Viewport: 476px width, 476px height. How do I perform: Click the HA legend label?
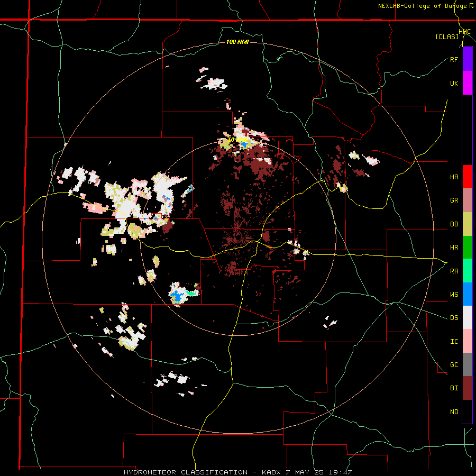pyautogui.click(x=454, y=177)
